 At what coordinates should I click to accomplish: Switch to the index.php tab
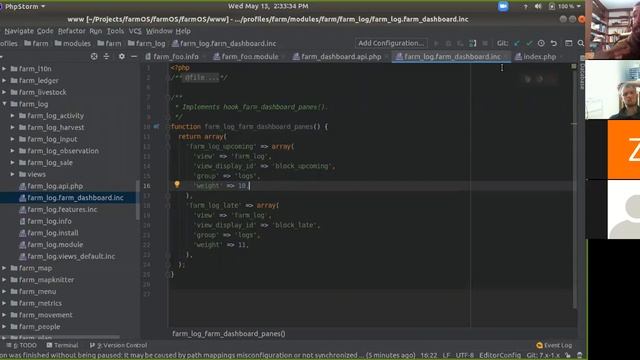[x=536, y=57]
